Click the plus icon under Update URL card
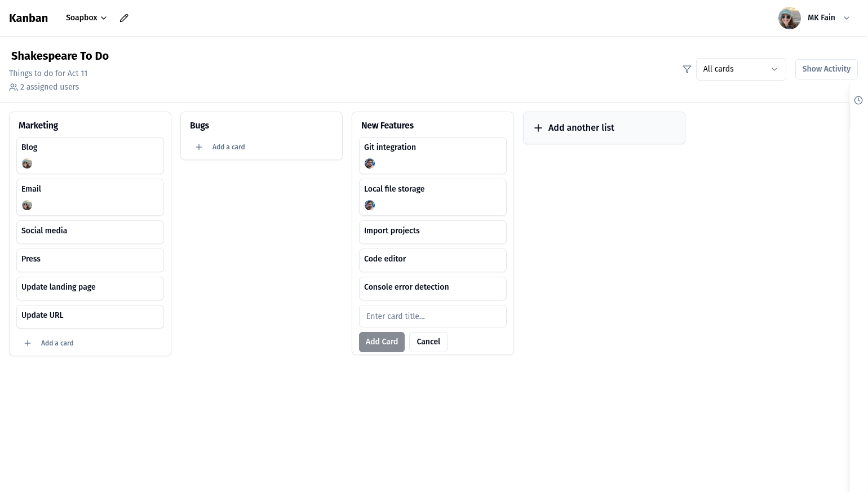Viewport: 868px width, 492px height. pos(28,343)
